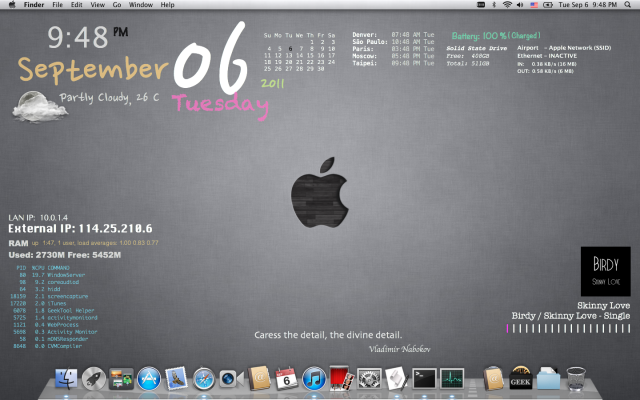Open Spotlight search magnifier
The height and width of the screenshot is (400, 640).
(x=628, y=5)
